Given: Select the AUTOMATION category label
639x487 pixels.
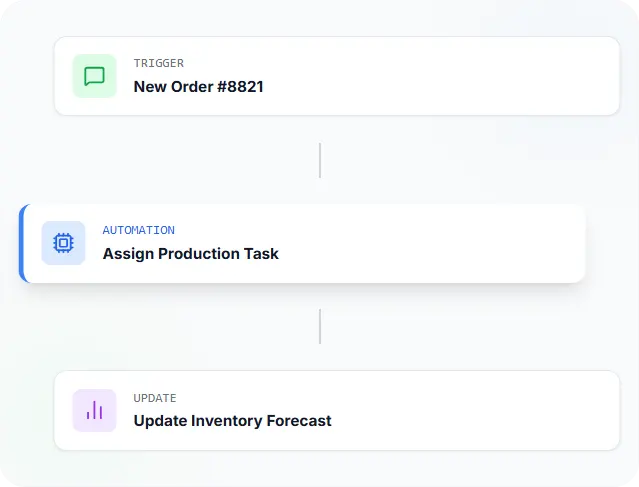Looking at the screenshot, I should coord(138,230).
